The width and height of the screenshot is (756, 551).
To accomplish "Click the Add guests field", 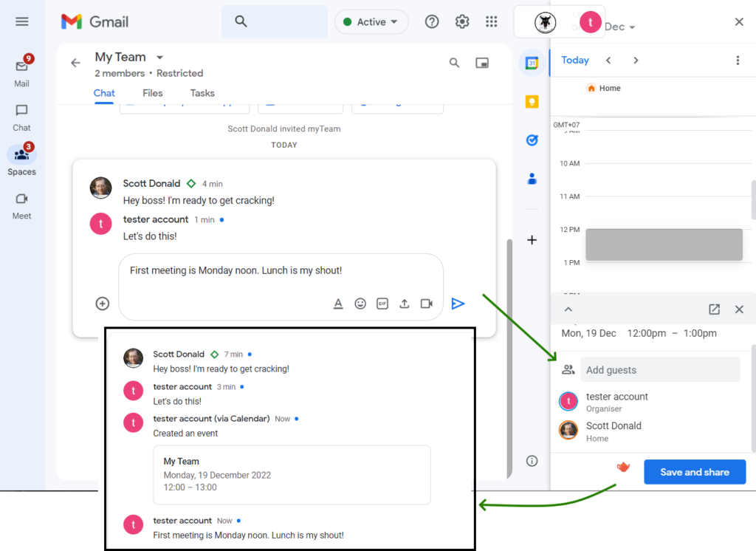I will 660,369.
